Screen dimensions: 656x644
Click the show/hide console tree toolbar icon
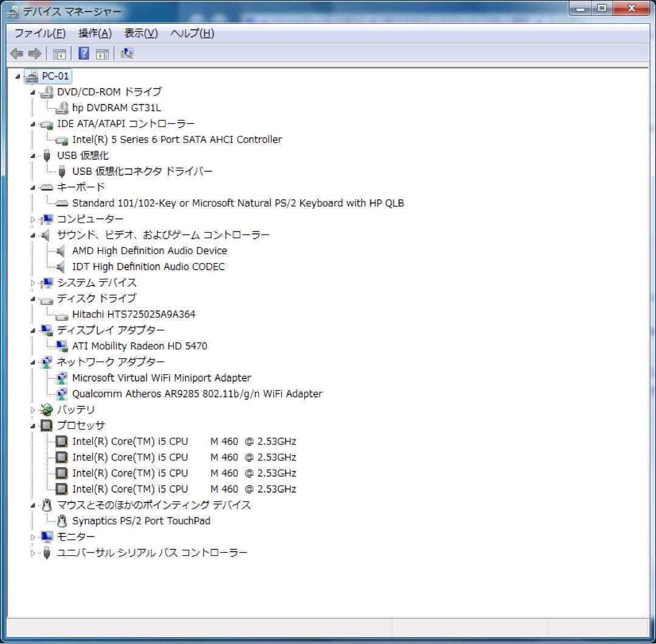click(x=59, y=53)
